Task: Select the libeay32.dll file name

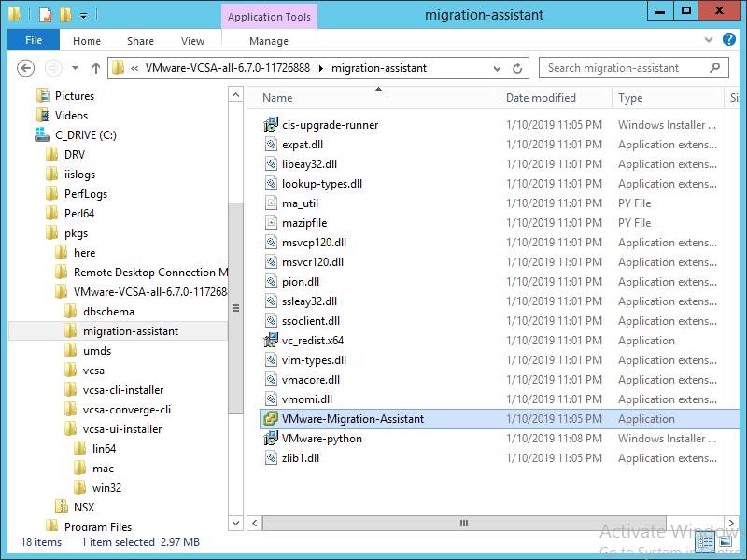Action: pyautogui.click(x=310, y=164)
